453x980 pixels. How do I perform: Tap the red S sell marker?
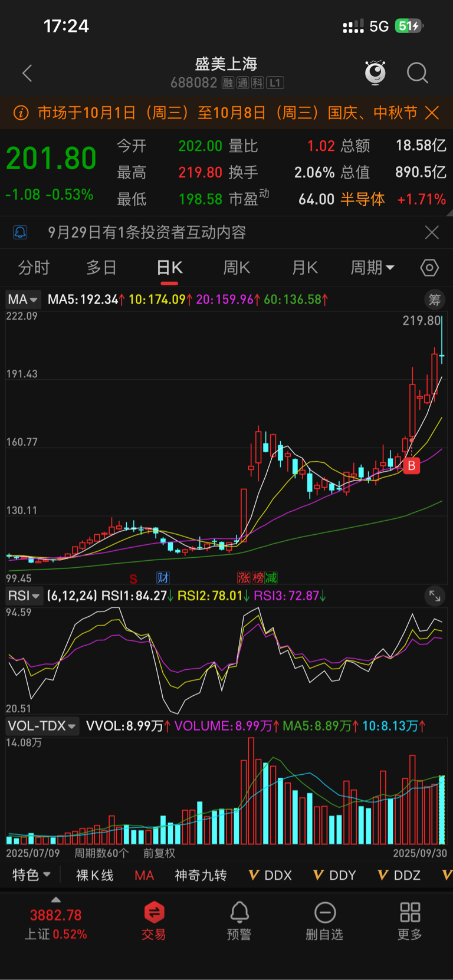[x=133, y=578]
